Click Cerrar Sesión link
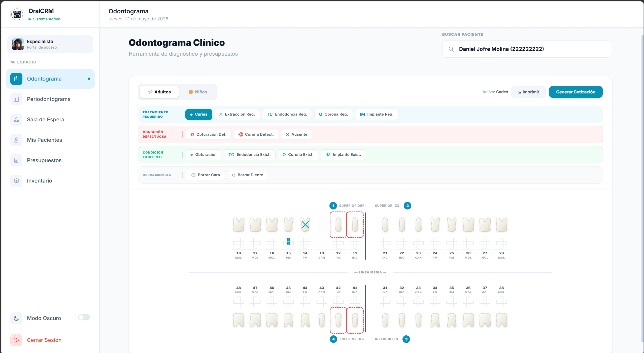Viewport: 644px width, 353px height. point(44,340)
